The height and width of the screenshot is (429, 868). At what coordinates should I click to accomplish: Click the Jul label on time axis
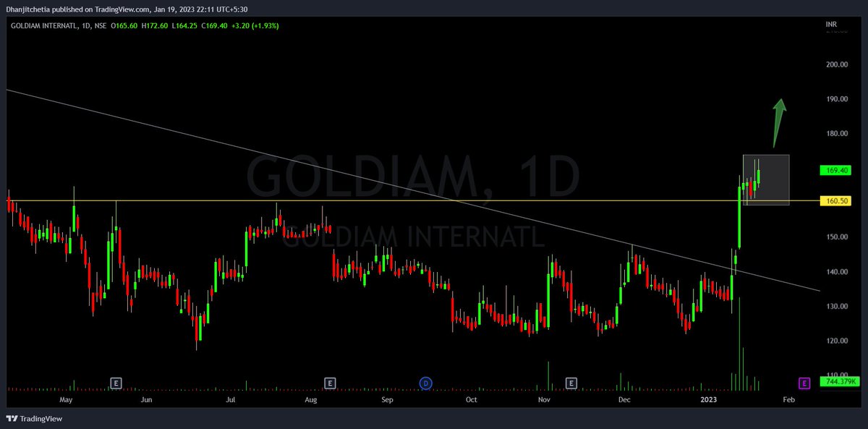[x=231, y=399]
